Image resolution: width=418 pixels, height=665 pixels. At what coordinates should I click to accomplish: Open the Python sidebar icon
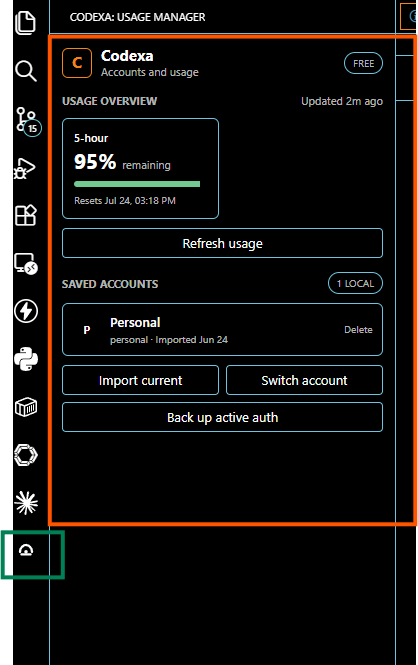[26, 359]
